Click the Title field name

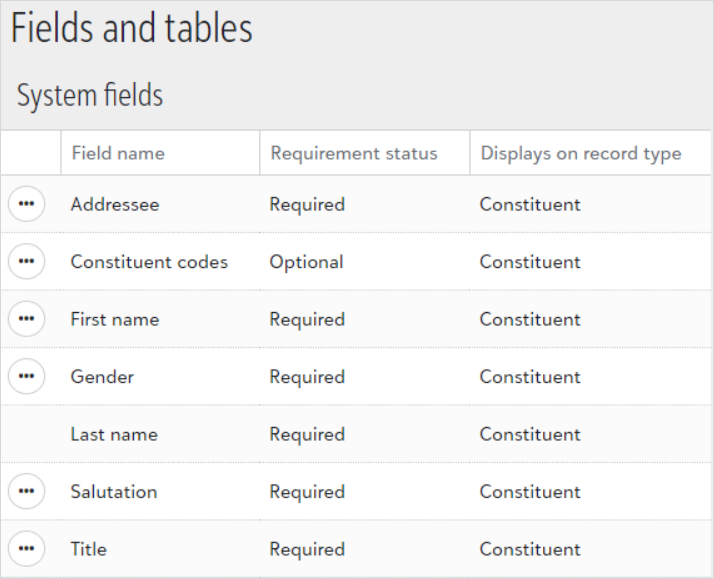coord(88,549)
